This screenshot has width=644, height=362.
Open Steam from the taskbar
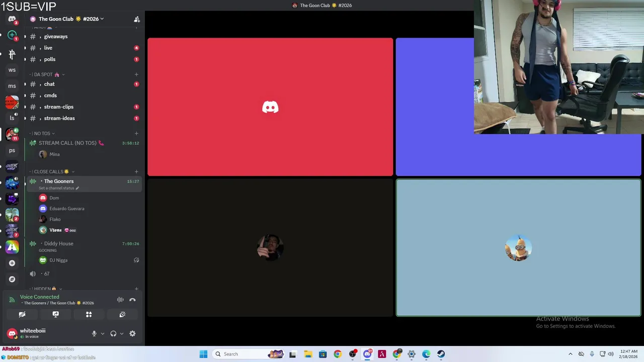[441, 354]
